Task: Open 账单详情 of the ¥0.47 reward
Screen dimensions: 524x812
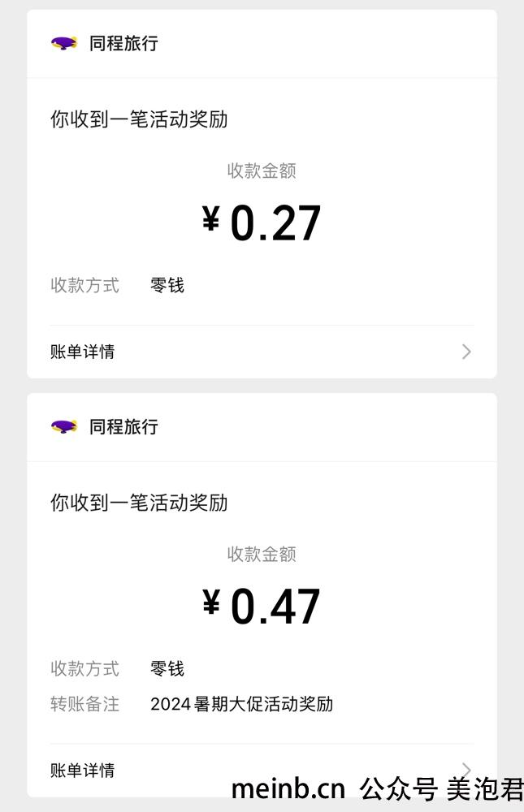Action: tap(262, 770)
